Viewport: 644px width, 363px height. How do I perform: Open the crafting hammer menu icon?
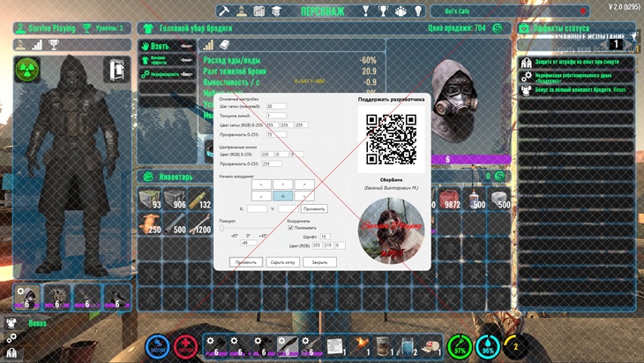tap(223, 11)
